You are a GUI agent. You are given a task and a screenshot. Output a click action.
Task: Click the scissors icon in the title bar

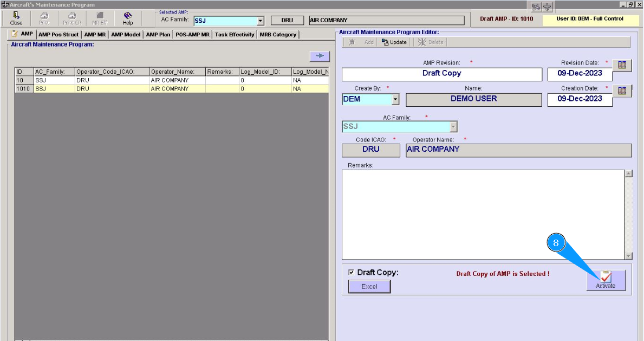[x=536, y=7]
